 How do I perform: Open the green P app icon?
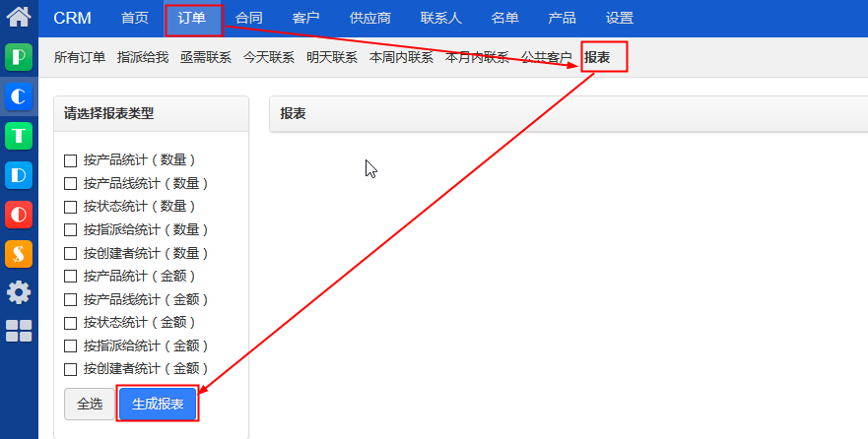(19, 57)
